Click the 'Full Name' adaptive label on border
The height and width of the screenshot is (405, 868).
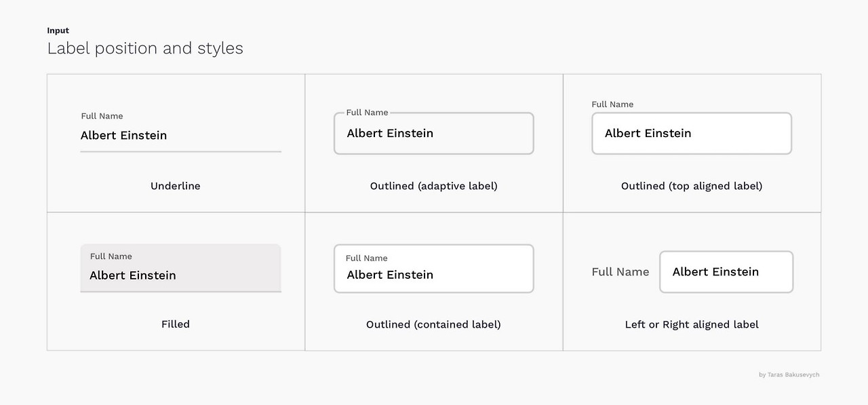pyautogui.click(x=367, y=112)
